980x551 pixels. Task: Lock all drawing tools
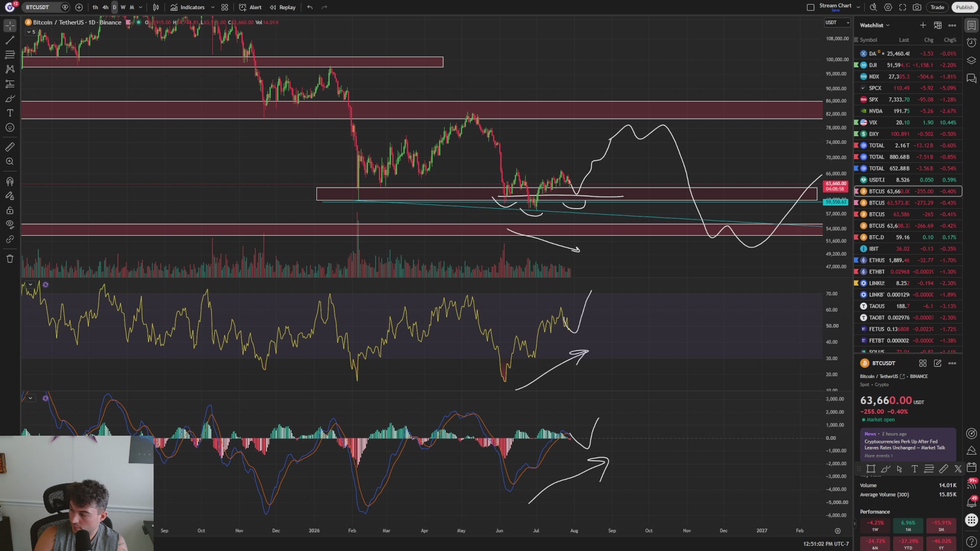10,210
